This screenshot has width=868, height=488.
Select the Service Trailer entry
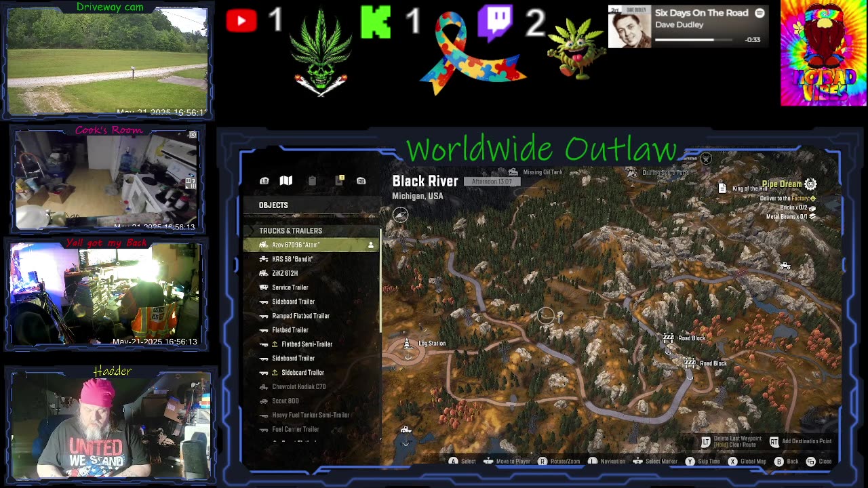tap(311, 287)
